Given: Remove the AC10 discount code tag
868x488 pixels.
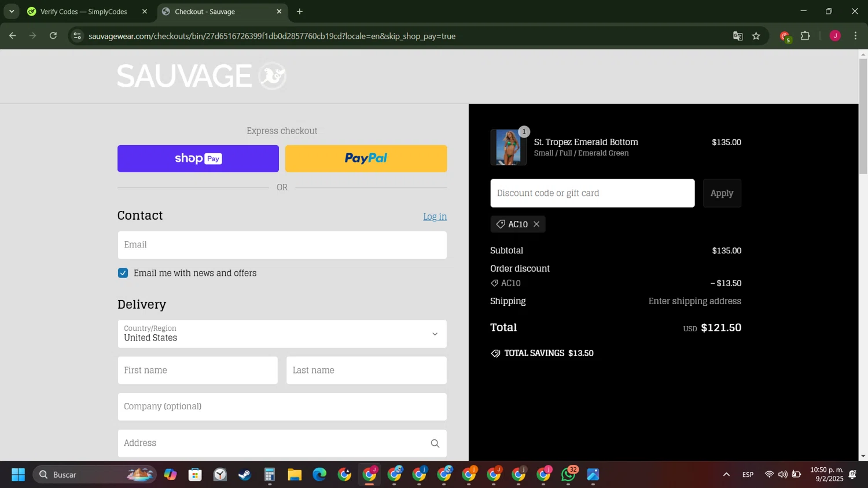Looking at the screenshot, I should pos(536,224).
